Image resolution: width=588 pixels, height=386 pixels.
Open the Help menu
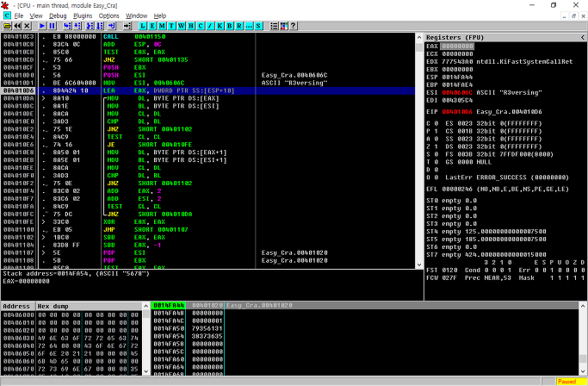tap(160, 16)
